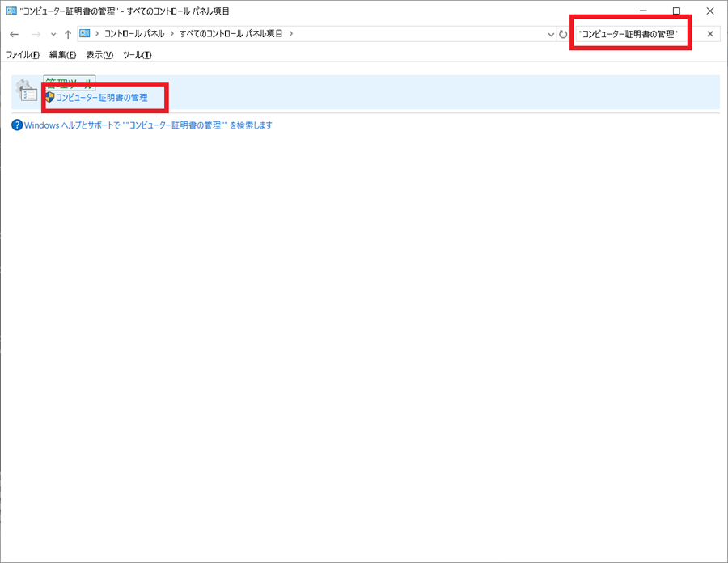Viewport: 728px width, 563px height.
Task: Clear the search box using the X icon
Action: coord(709,34)
